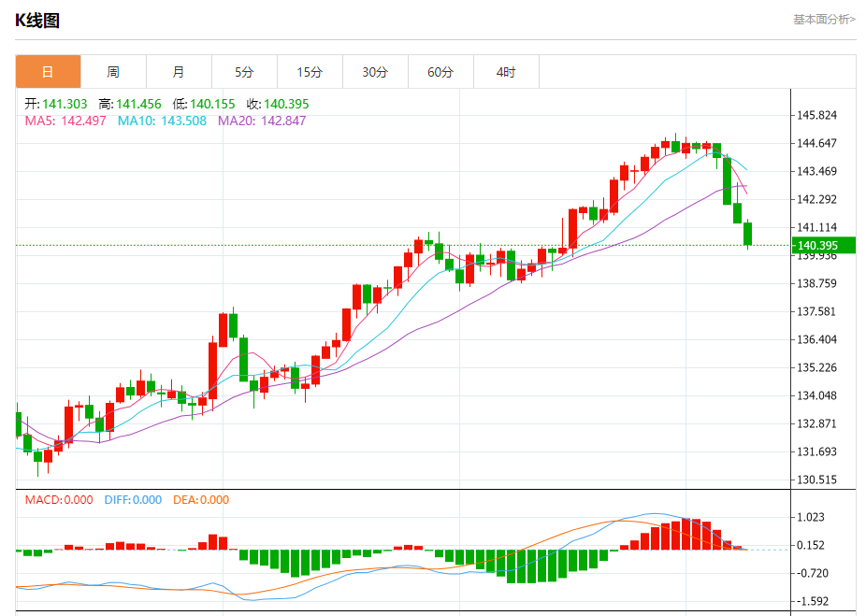Click the MACD:0.000 label
The width and height of the screenshot is (866, 616).
tap(59, 500)
